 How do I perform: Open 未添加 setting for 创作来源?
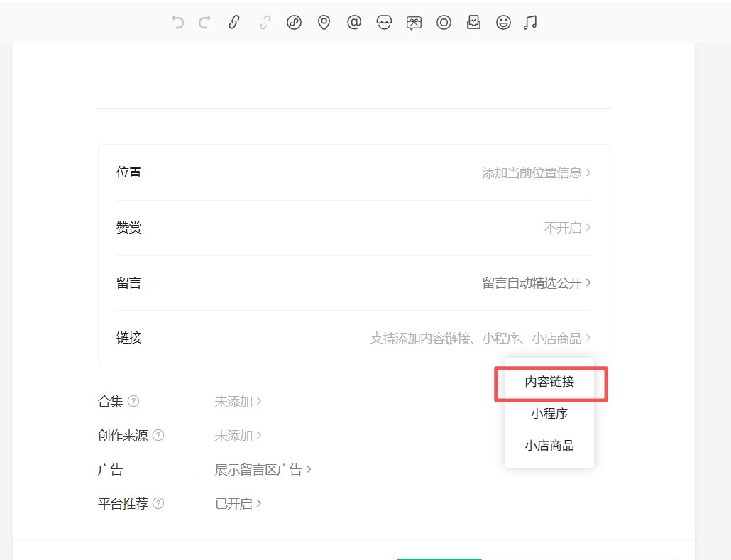point(238,436)
